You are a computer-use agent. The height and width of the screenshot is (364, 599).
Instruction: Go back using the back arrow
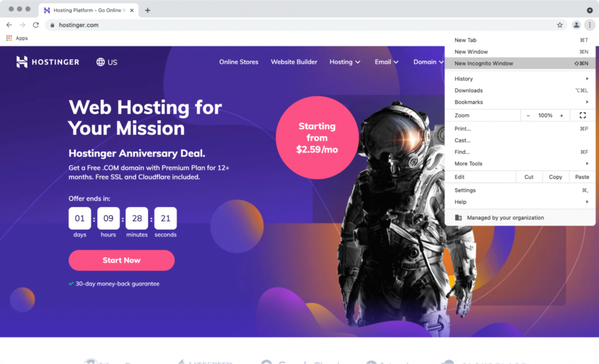click(9, 25)
